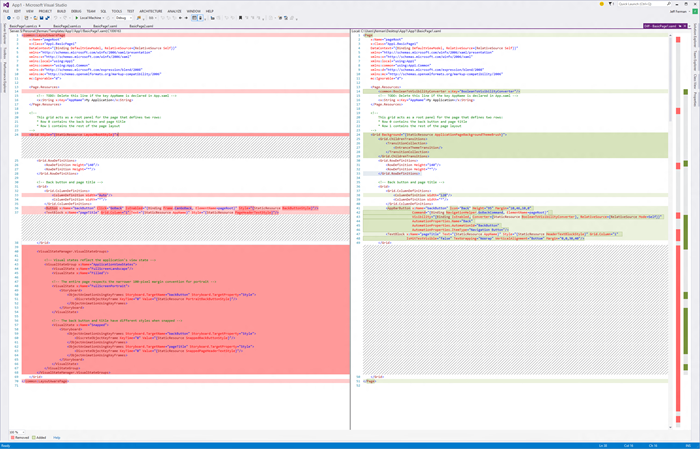Screen dimensions: 700x449
Task: Start debugging with the green play icon
Action: (x=77, y=18)
